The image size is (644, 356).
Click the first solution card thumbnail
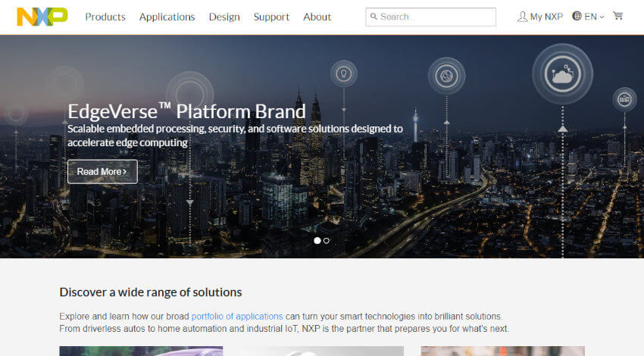coord(141,351)
